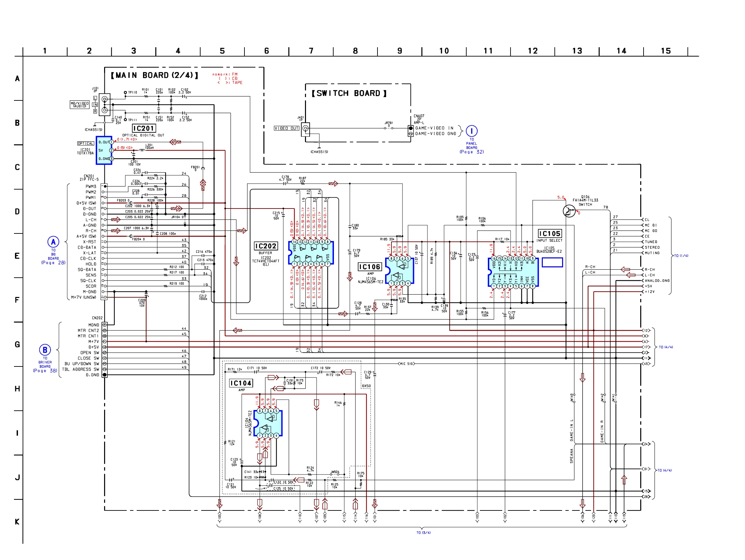Click the circled A connector marker
The image size is (745, 560).
click(x=53, y=242)
